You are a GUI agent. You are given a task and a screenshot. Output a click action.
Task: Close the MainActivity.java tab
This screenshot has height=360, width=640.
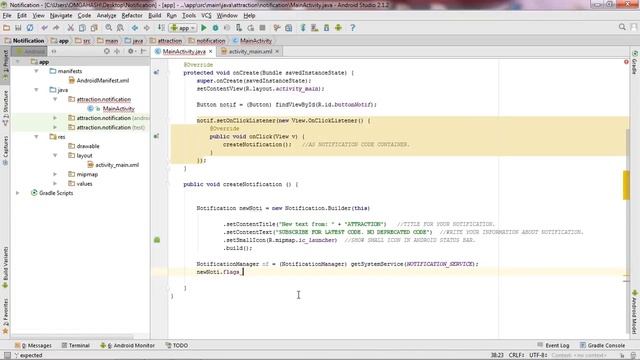(x=211, y=51)
